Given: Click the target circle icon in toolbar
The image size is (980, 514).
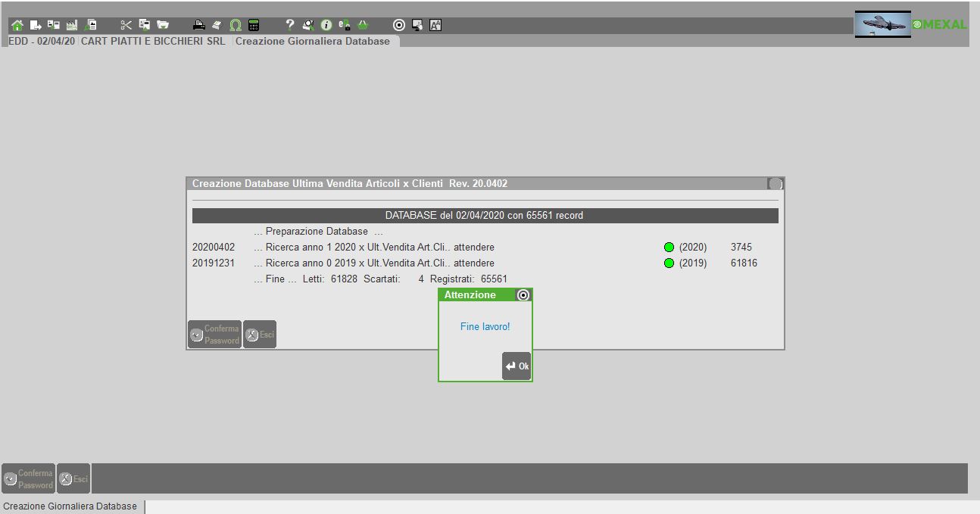Looking at the screenshot, I should tap(399, 25).
